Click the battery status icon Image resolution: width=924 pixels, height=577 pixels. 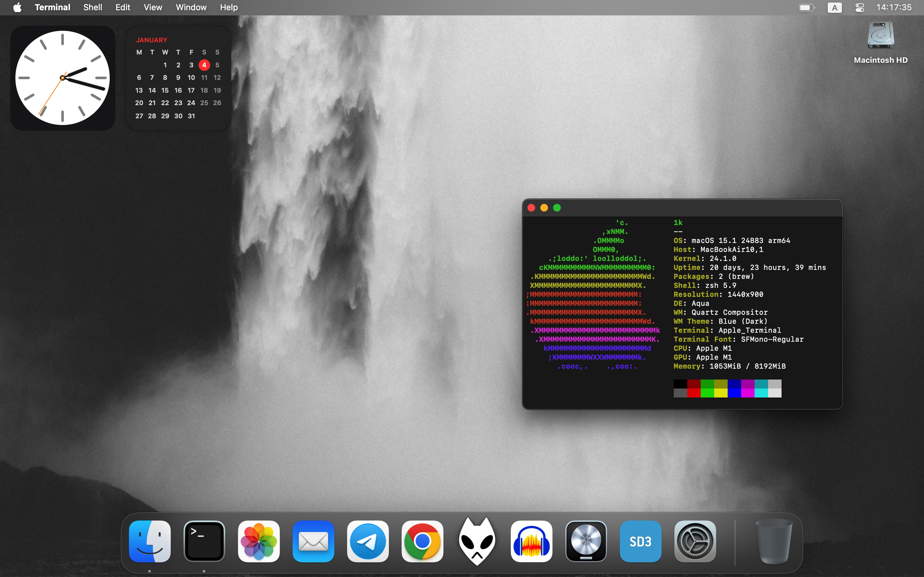click(x=806, y=8)
